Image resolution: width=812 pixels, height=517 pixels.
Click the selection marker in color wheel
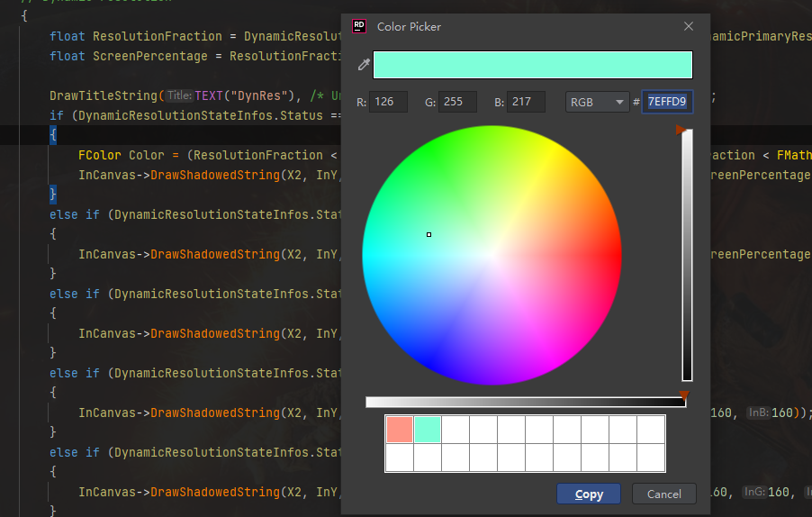point(429,235)
